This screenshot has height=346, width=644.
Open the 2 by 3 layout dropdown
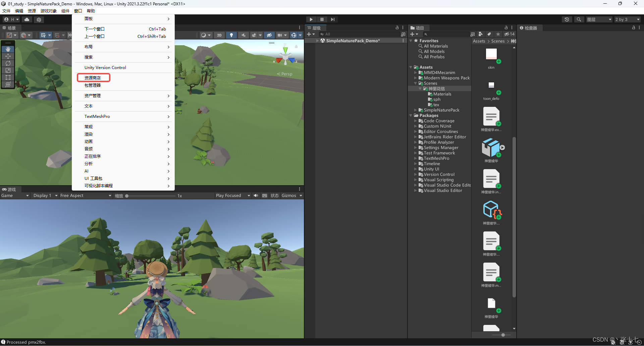[x=627, y=19]
